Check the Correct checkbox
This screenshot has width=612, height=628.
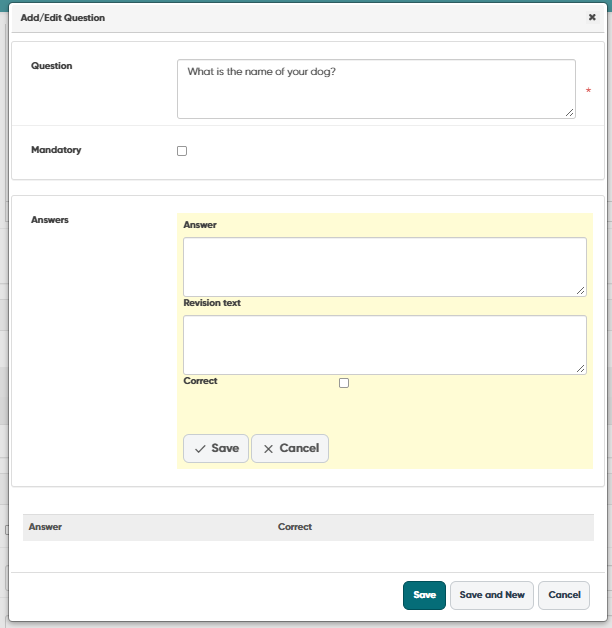coord(344,383)
